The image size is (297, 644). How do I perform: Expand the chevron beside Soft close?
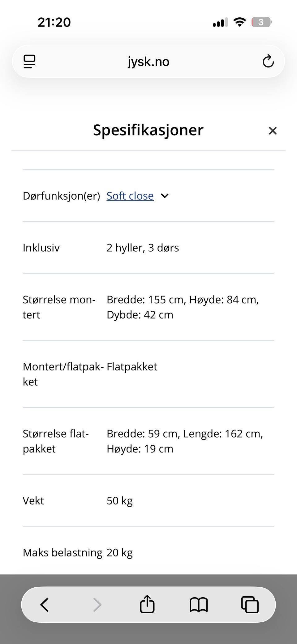[165, 196]
